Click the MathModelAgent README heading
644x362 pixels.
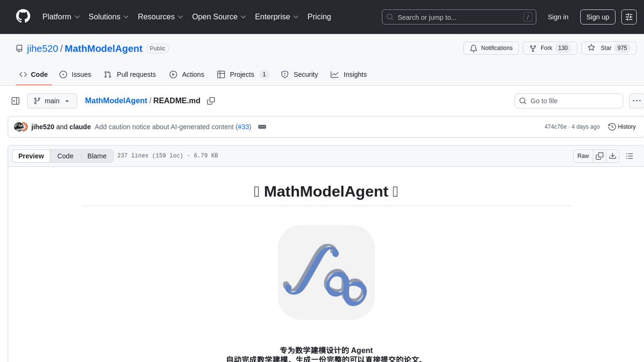click(x=326, y=191)
